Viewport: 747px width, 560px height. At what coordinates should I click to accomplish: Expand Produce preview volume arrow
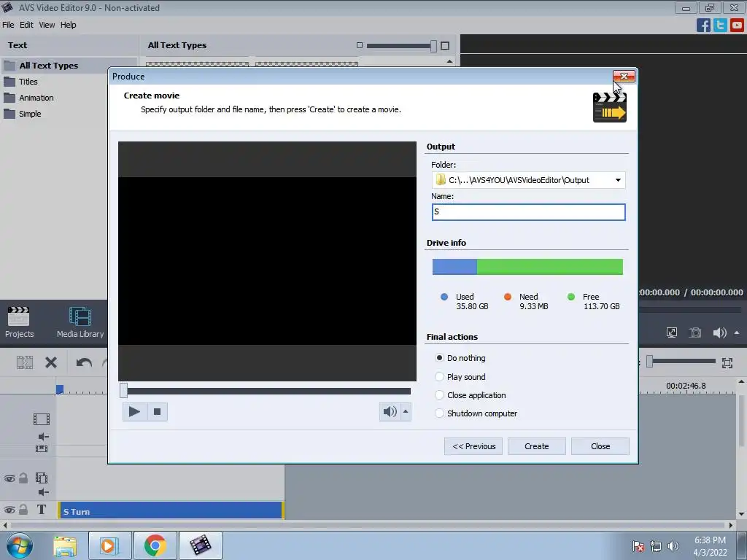click(x=406, y=411)
